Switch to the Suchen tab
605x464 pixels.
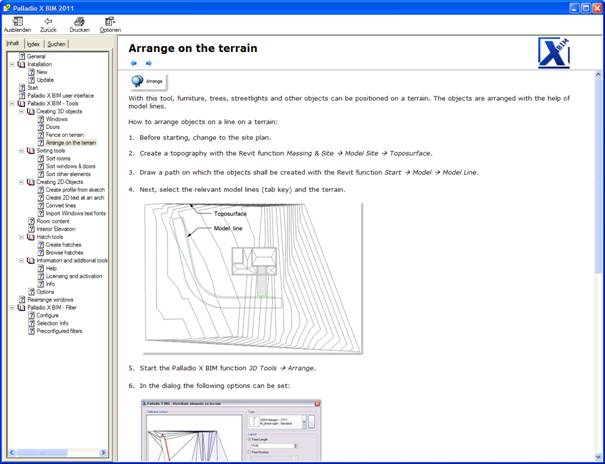tap(56, 44)
